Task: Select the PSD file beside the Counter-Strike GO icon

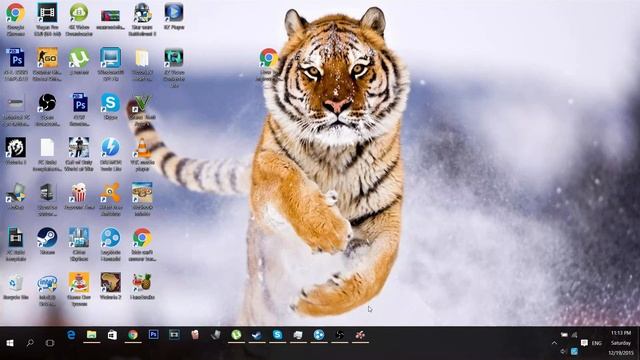Action: (x=16, y=64)
